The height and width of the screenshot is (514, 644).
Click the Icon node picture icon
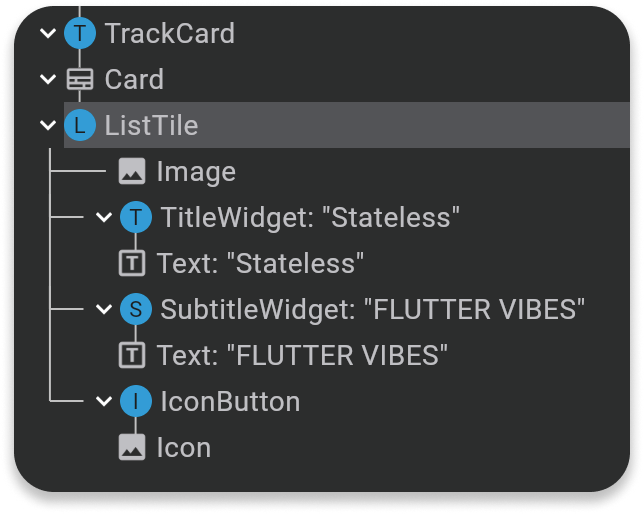point(132,447)
